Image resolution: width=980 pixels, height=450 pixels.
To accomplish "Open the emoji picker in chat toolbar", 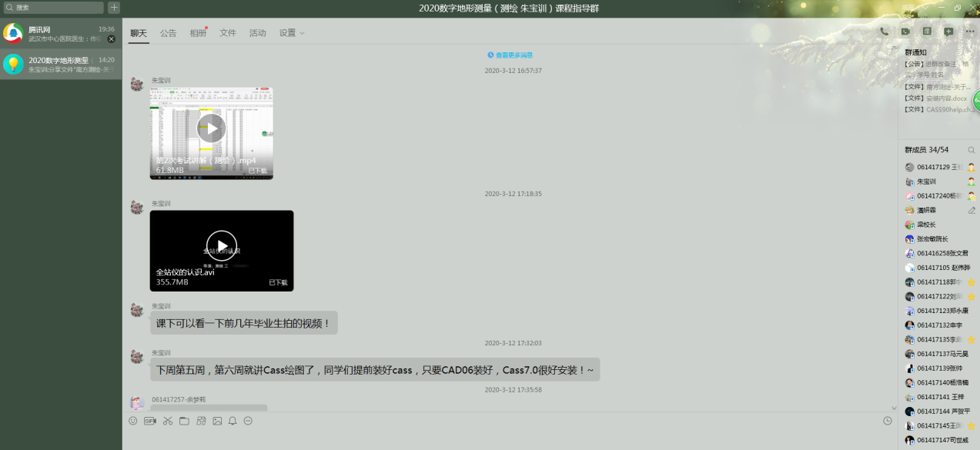I will [132, 421].
